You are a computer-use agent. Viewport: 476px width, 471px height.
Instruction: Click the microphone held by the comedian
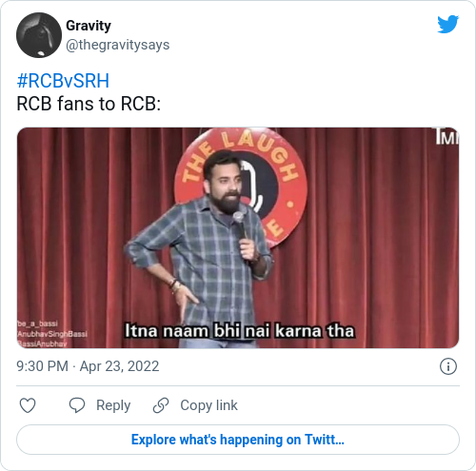pyautogui.click(x=240, y=226)
